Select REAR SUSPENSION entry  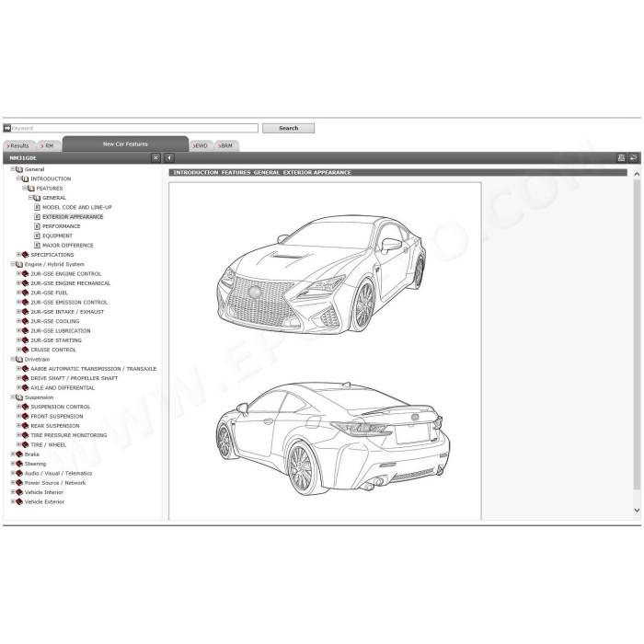(x=55, y=426)
